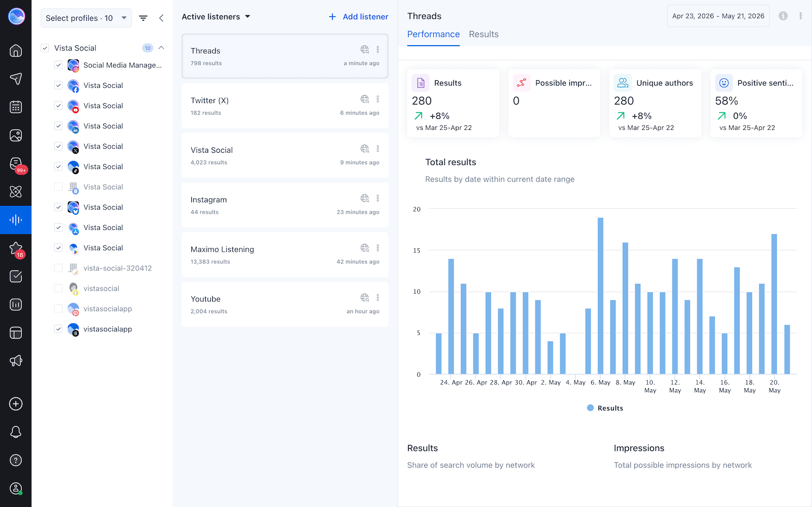812x507 pixels.
Task: Check the vista-social-320412 profile checkbox
Action: coord(58,268)
